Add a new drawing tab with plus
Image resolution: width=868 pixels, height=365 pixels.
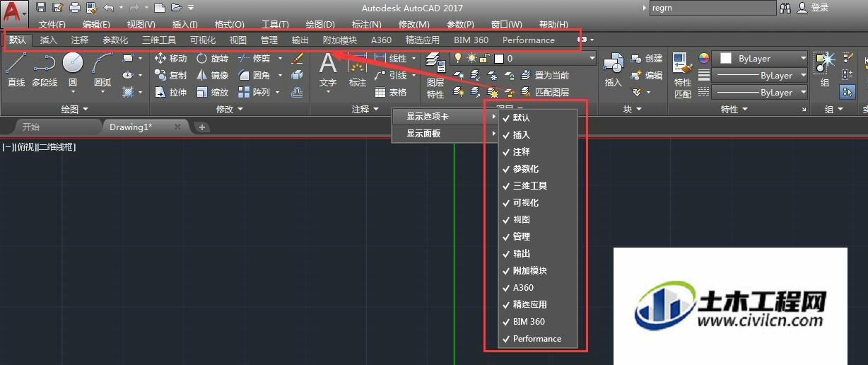[202, 127]
